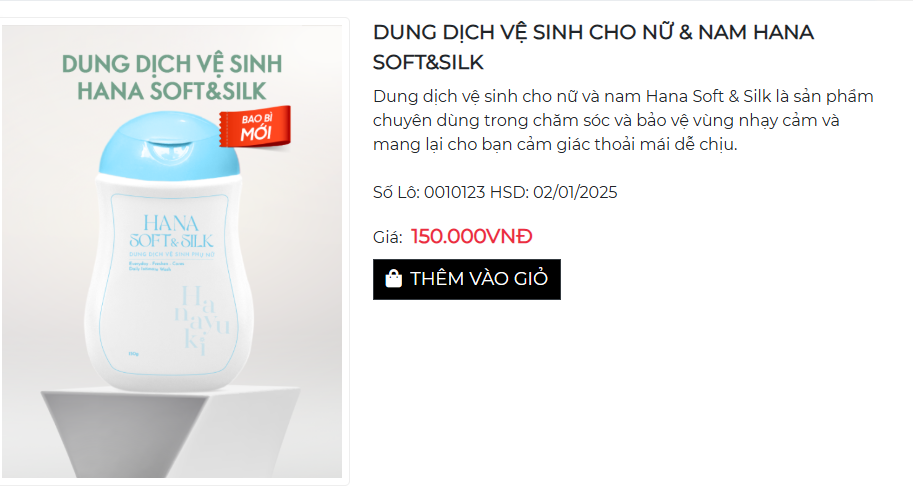913x492 pixels.
Task: Click the shopping bag icon on the button
Action: coord(394,279)
